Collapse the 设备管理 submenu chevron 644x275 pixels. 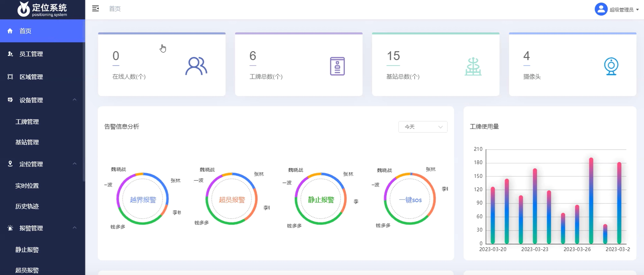(75, 100)
